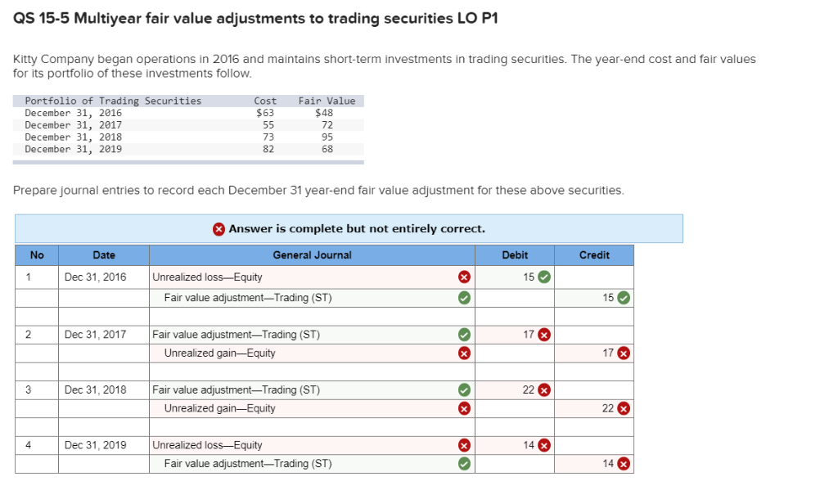This screenshot has height=504, width=838.
Task: Click debit amount 17 in entry 2
Action: [529, 335]
